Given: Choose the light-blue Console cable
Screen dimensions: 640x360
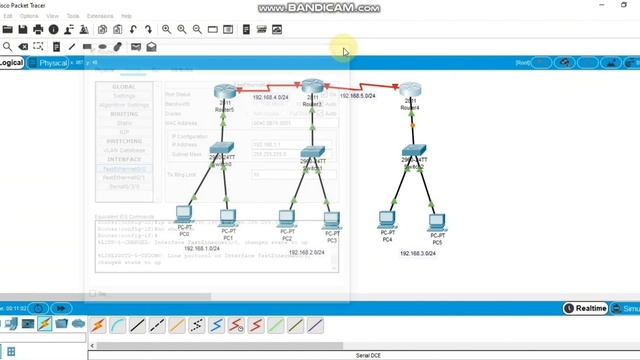Looking at the screenshot, I should click(118, 326).
